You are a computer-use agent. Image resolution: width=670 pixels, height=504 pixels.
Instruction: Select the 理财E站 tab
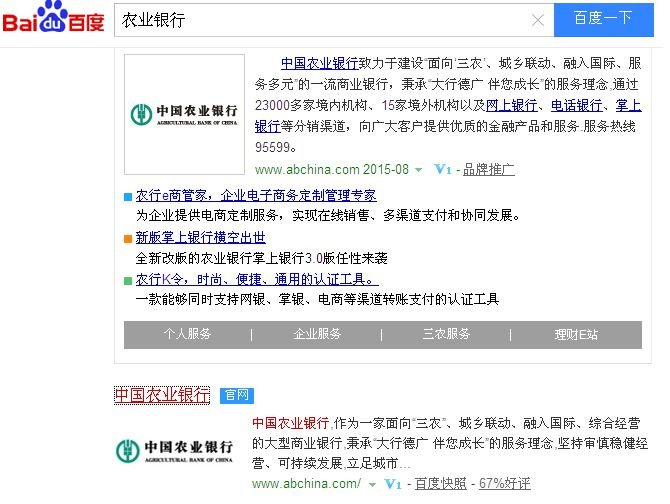pyautogui.click(x=576, y=334)
